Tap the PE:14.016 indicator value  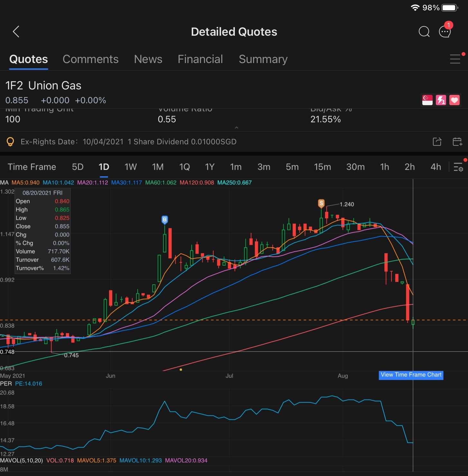pyautogui.click(x=29, y=384)
